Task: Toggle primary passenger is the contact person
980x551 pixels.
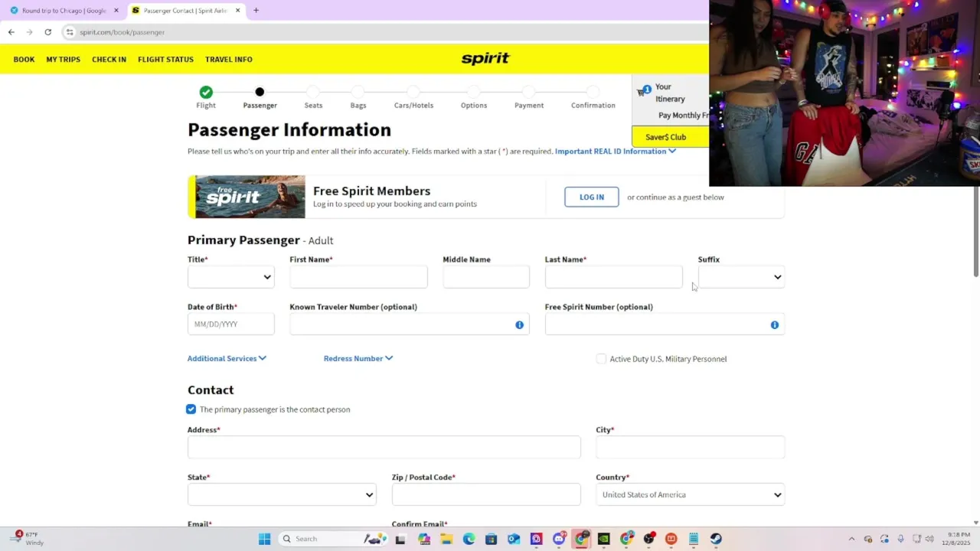Action: (x=191, y=409)
